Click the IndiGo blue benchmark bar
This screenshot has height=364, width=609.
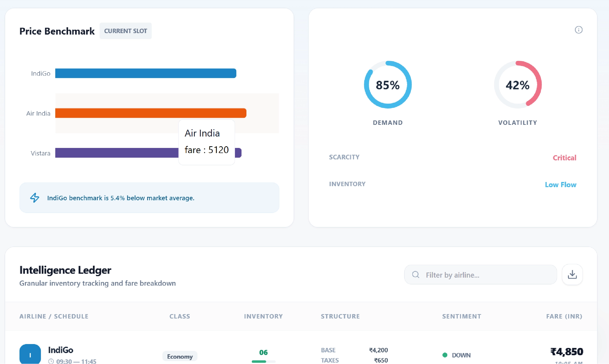tap(145, 73)
